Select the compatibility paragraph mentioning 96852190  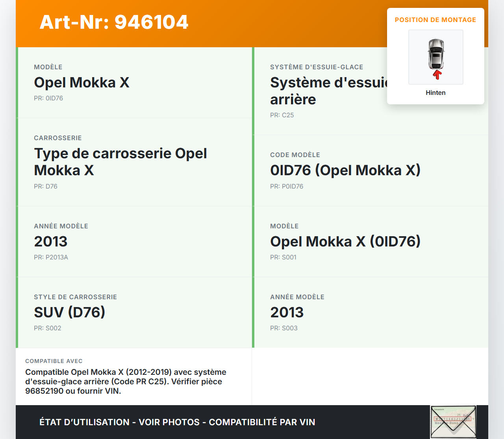click(126, 382)
